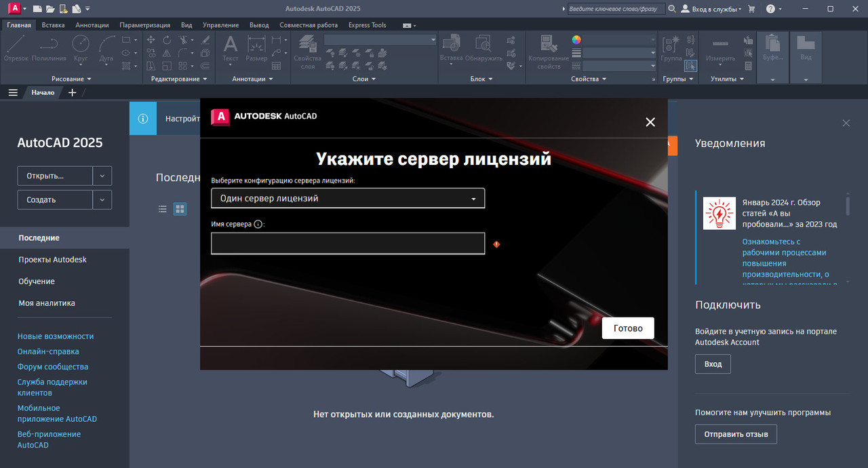The height and width of the screenshot is (468, 868).
Task: Click the Открыть... button
Action: click(55, 176)
